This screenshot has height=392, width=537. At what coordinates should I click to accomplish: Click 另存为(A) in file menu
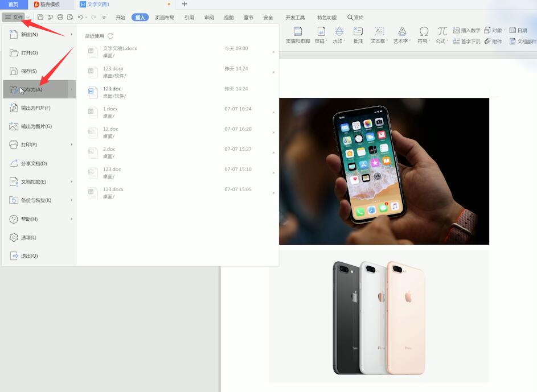(x=39, y=89)
